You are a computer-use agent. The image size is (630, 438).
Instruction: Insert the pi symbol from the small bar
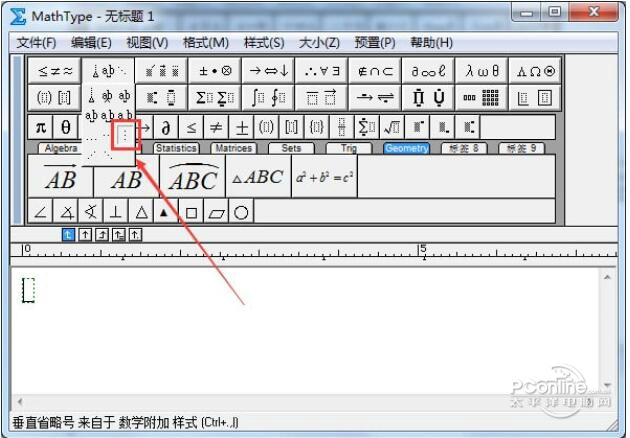(41, 128)
